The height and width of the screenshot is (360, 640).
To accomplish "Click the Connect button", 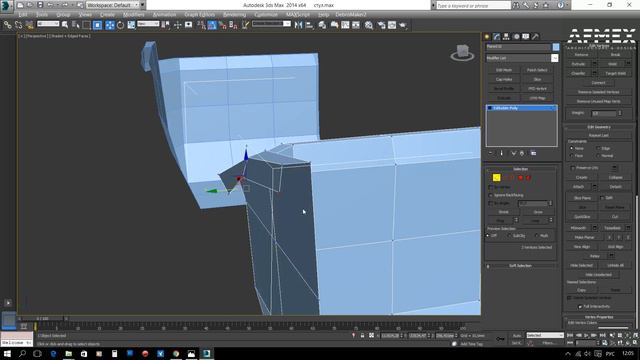I will (598, 83).
